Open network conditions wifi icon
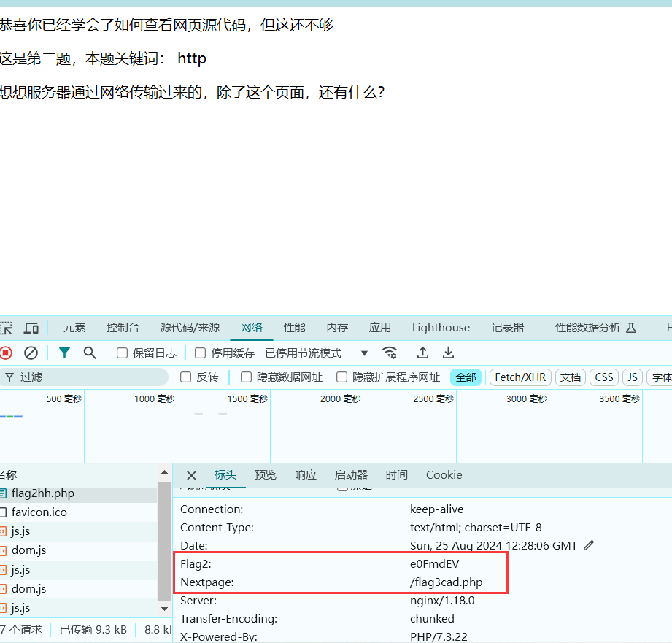The width and height of the screenshot is (672, 643). [390, 353]
